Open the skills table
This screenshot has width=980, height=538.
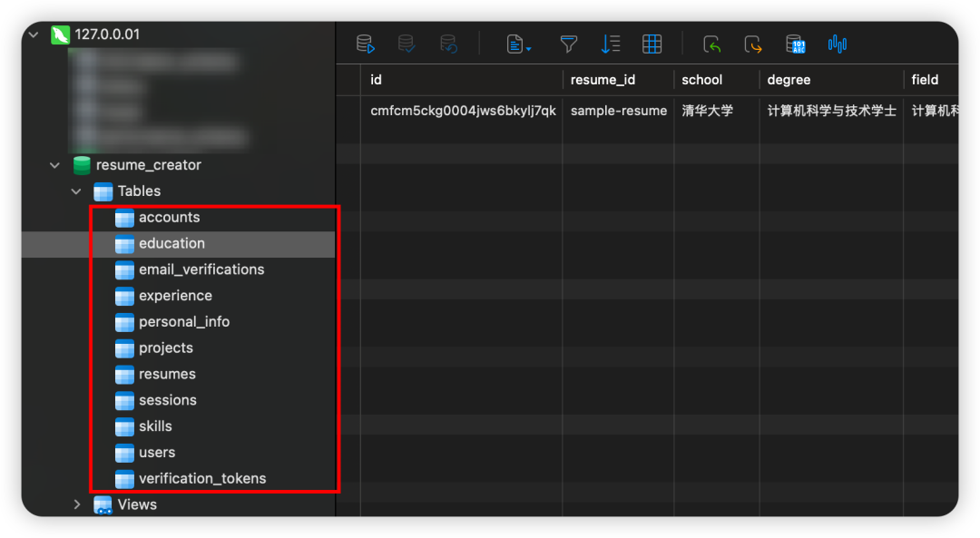pyautogui.click(x=155, y=426)
